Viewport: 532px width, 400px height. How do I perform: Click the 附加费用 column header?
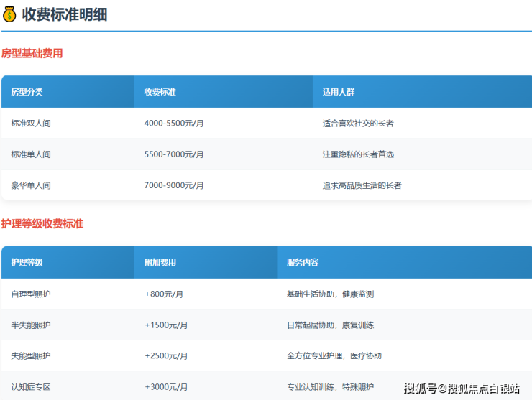click(x=160, y=263)
